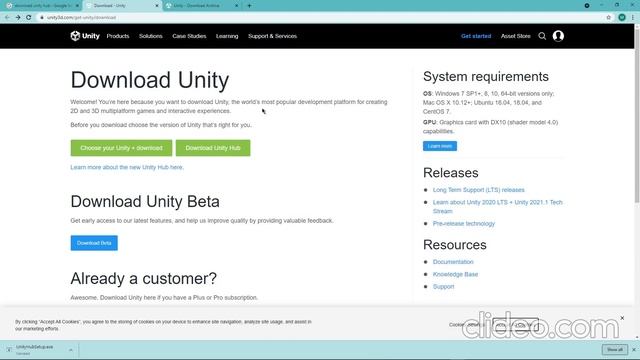640x360 pixels.
Task: Accept all cookies via banner button
Action: [x=515, y=325]
